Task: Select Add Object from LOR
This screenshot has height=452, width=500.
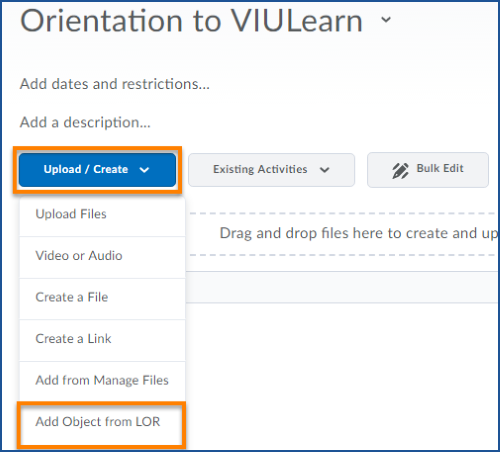Action: pyautogui.click(x=101, y=424)
